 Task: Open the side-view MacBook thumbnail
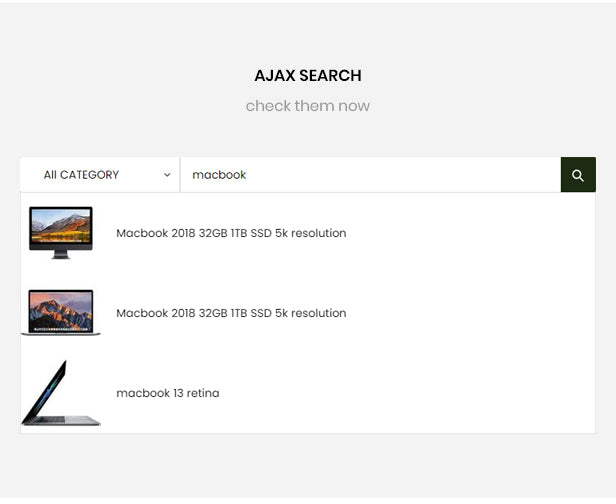click(61, 393)
